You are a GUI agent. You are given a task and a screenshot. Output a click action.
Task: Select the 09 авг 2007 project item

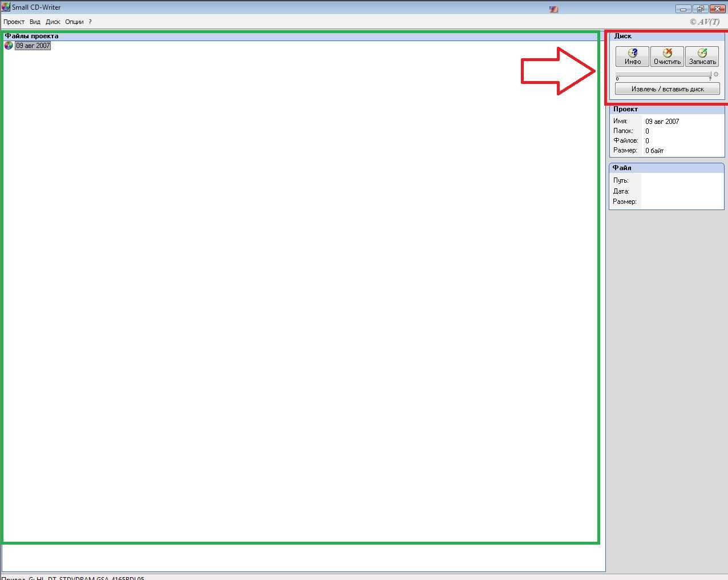(33, 46)
